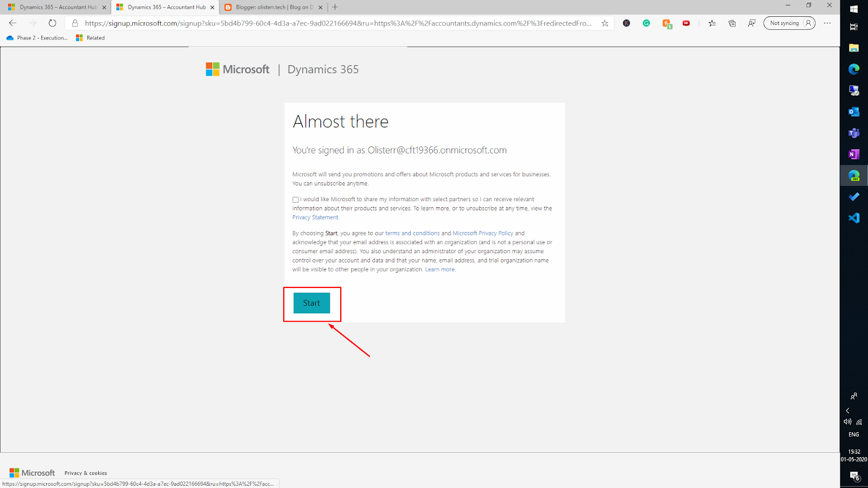Click the teal Start button
The image size is (868, 488).
(x=311, y=303)
